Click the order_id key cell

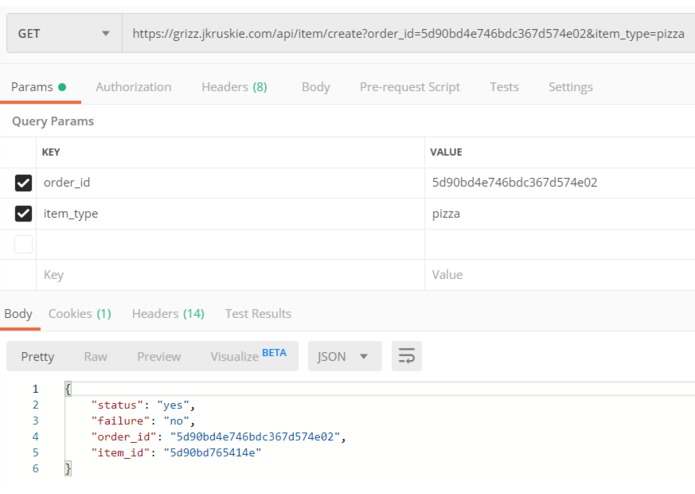click(x=230, y=183)
